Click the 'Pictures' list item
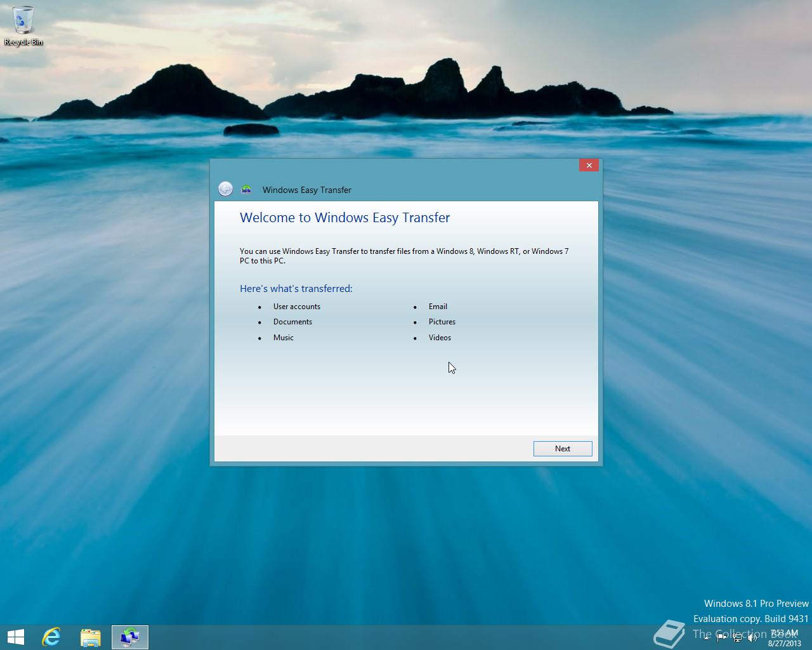Image resolution: width=812 pixels, height=650 pixels. pos(442,322)
